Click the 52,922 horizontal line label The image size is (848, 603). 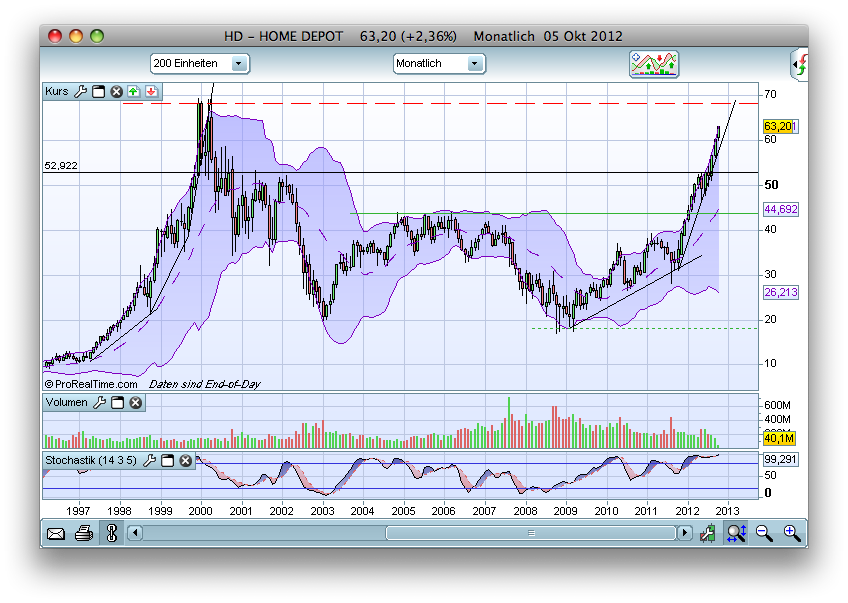coord(61,165)
